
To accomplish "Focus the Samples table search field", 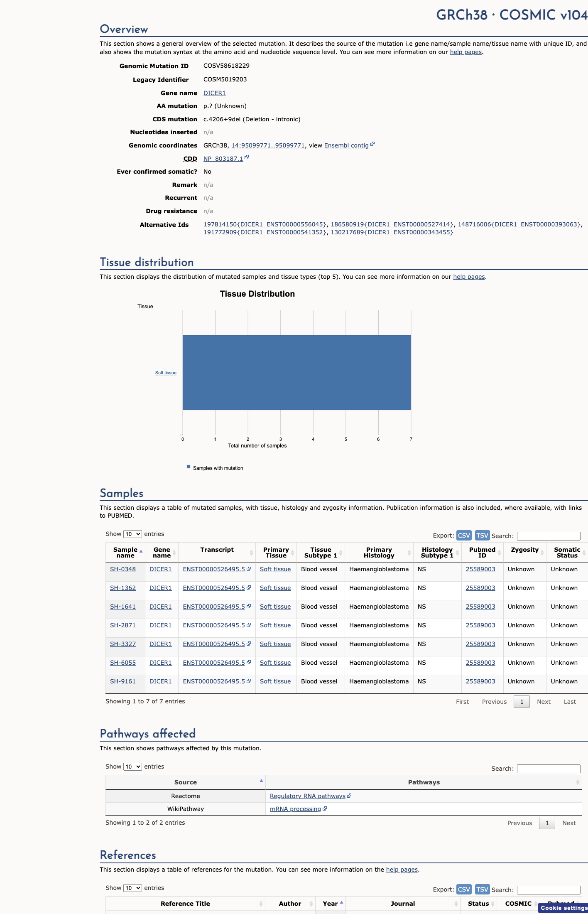I will pos(549,536).
